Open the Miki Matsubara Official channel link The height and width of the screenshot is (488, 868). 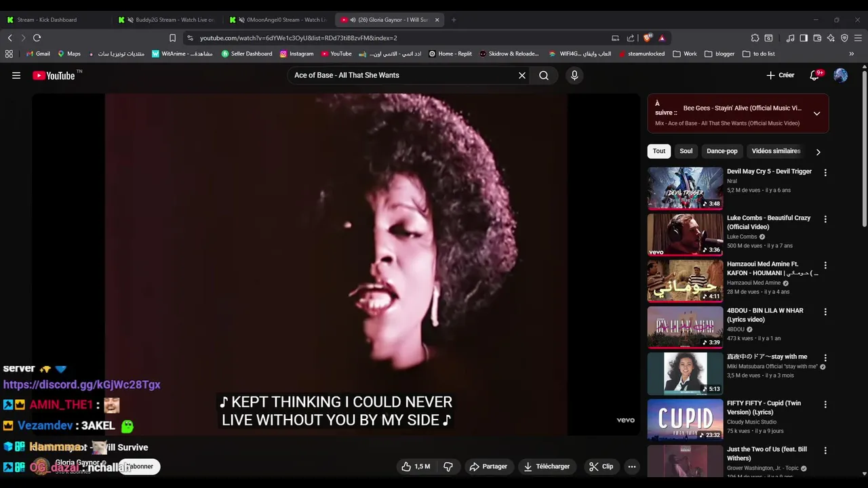tap(772, 367)
